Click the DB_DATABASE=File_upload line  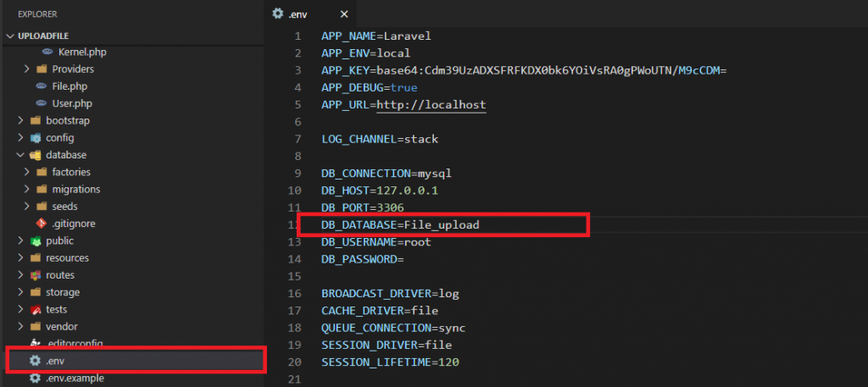click(400, 224)
